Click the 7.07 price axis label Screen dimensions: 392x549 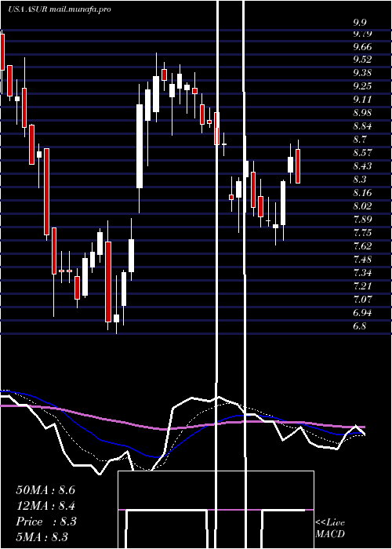click(362, 300)
